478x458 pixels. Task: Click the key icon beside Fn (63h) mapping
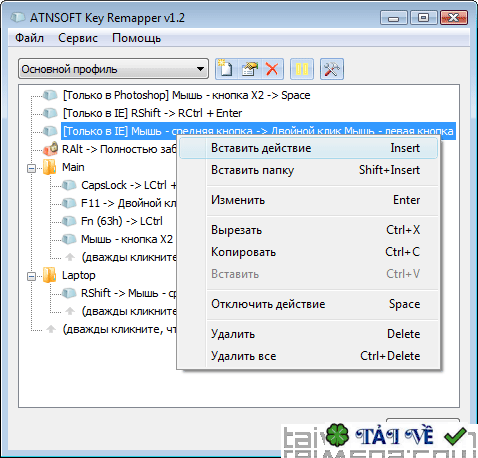(69, 221)
